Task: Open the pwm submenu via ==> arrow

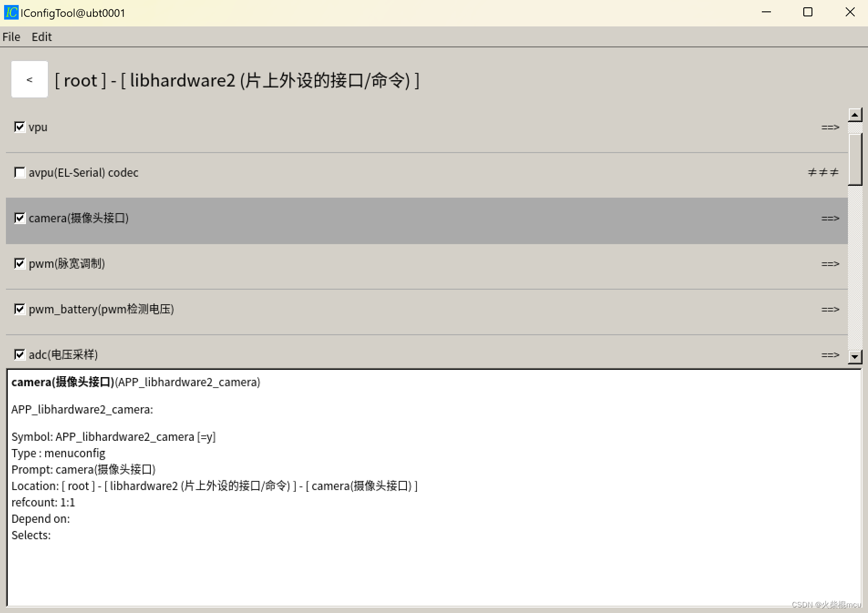Action: [x=830, y=264]
